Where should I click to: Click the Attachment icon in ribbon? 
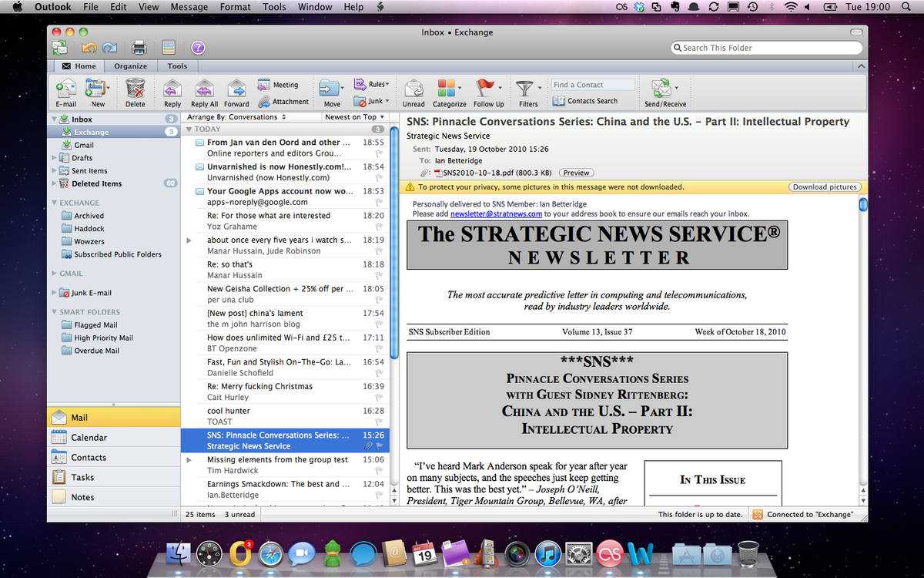(x=263, y=101)
